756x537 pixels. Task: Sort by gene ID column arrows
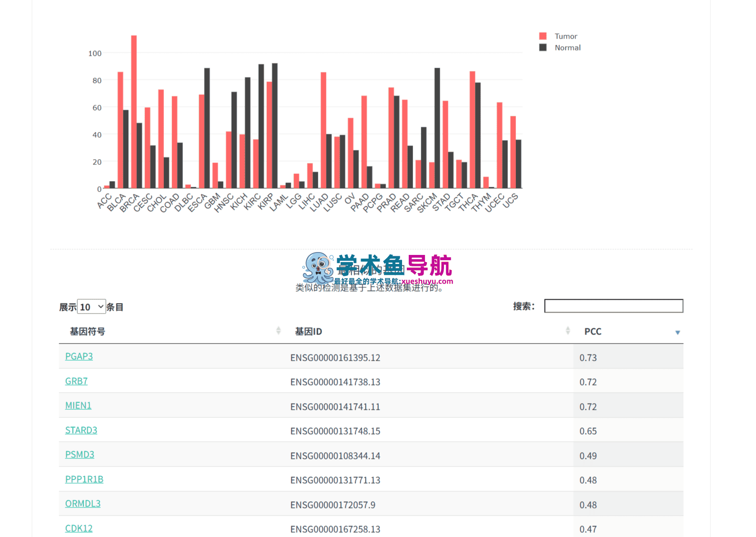[x=568, y=331]
